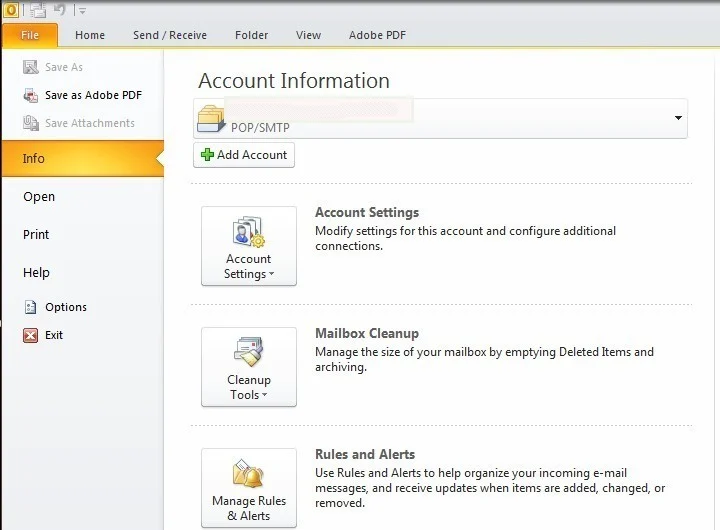The height and width of the screenshot is (530, 720).
Task: Click the Rules and Alerts heading text
Action: pyautogui.click(x=365, y=454)
